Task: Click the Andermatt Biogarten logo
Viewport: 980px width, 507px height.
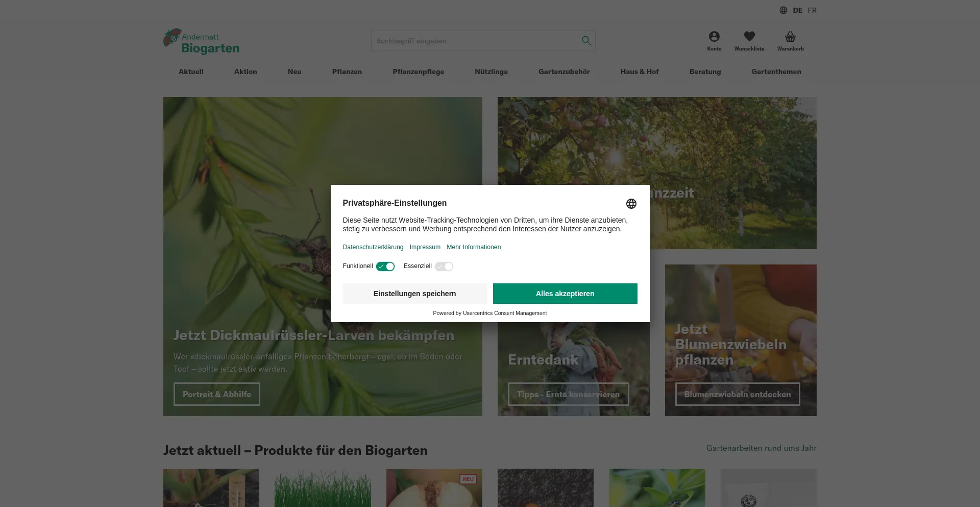Action: point(201,41)
